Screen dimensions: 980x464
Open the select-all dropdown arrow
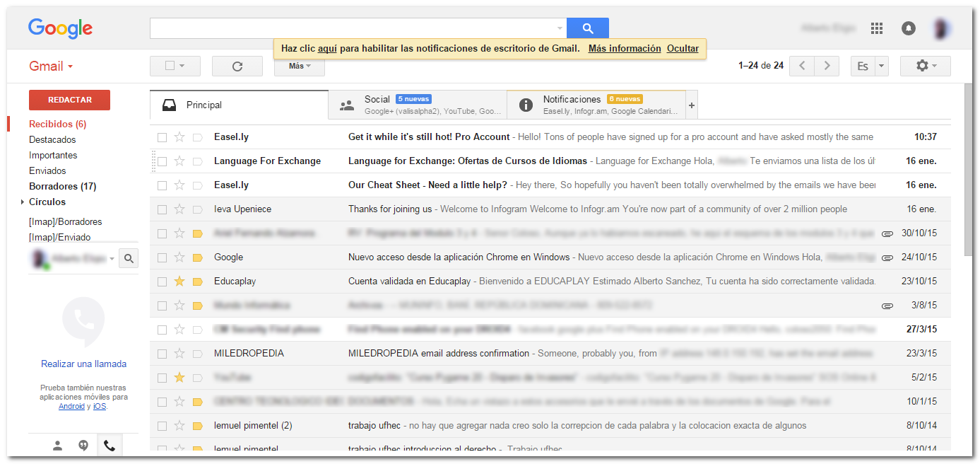[182, 66]
